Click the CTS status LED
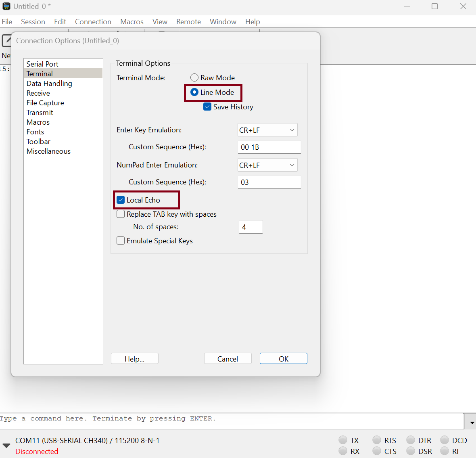The height and width of the screenshot is (458, 476). pos(377,451)
